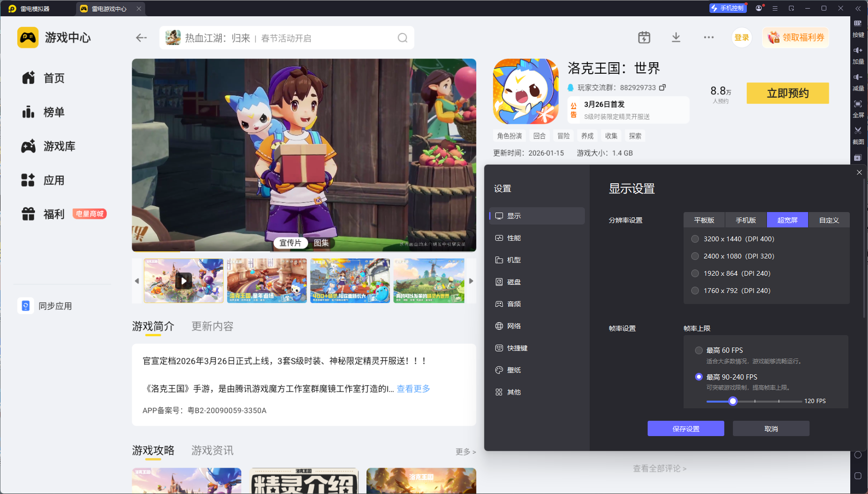The image size is (868, 494).
Task: Switch to 游戏资讯 game news tab
Action: (x=212, y=451)
